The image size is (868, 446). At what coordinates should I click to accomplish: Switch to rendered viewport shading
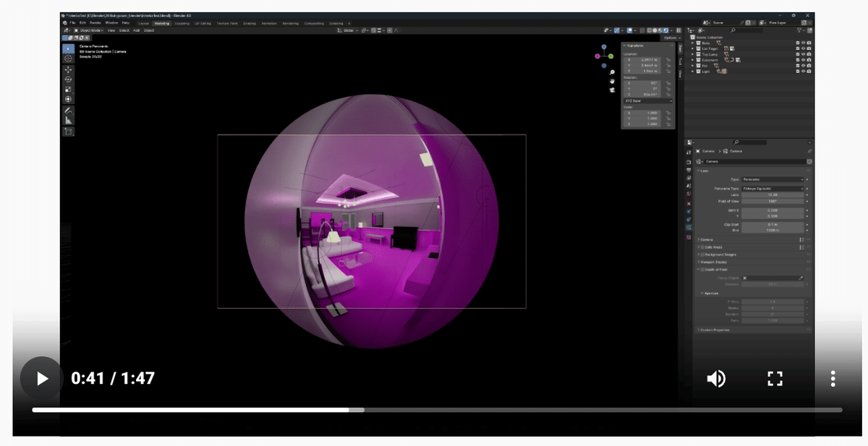click(666, 30)
